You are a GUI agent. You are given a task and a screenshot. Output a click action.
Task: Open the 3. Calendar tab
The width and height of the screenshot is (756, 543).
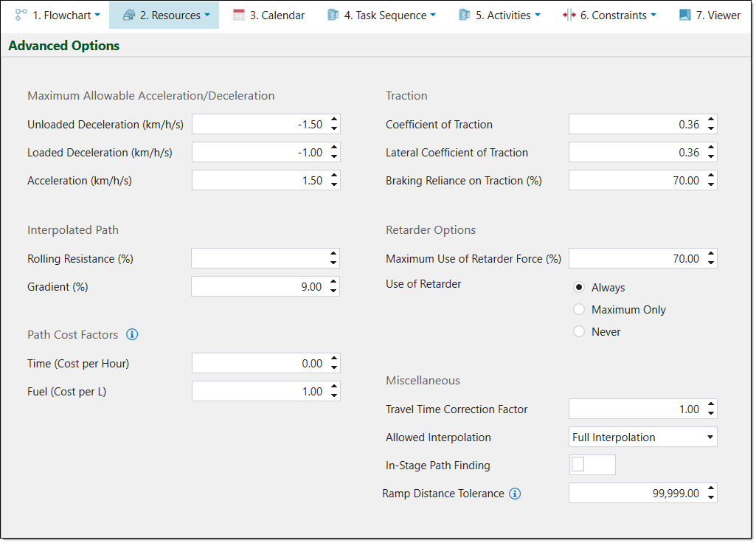[268, 15]
